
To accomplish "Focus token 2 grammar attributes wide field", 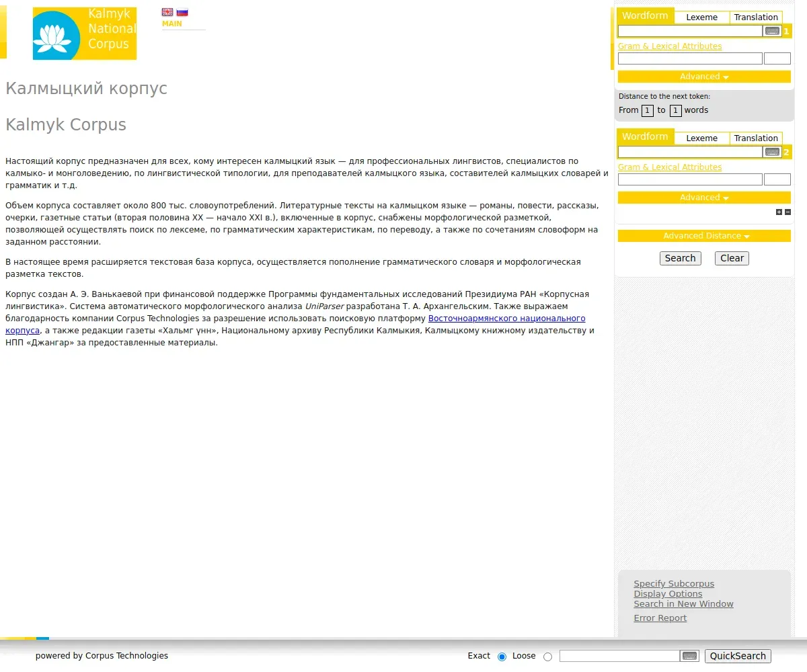I will click(x=690, y=179).
